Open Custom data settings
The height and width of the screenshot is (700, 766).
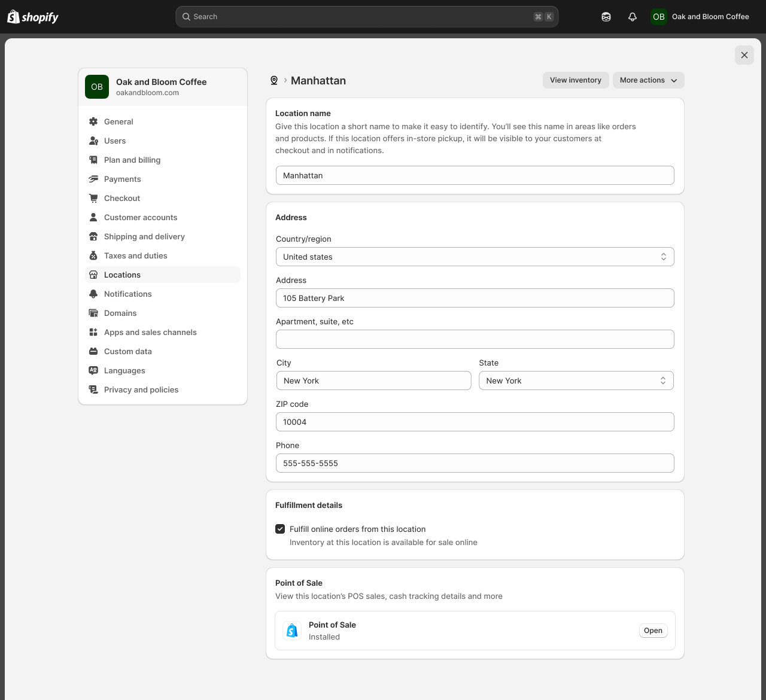point(163,351)
